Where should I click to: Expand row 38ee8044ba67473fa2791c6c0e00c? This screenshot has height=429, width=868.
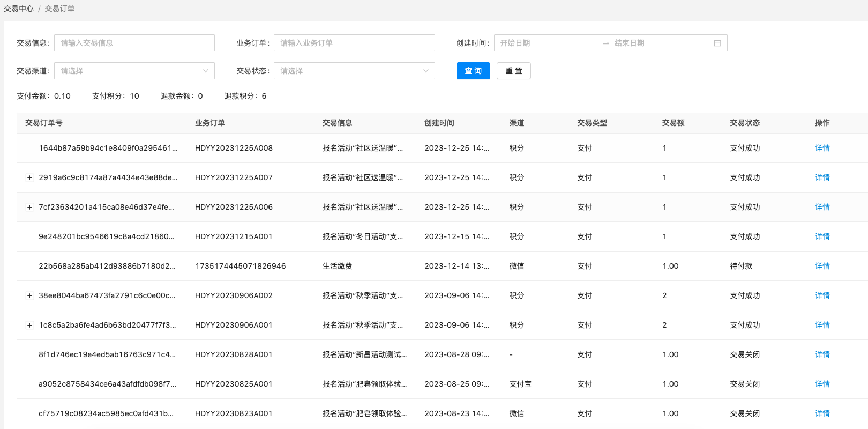click(29, 295)
